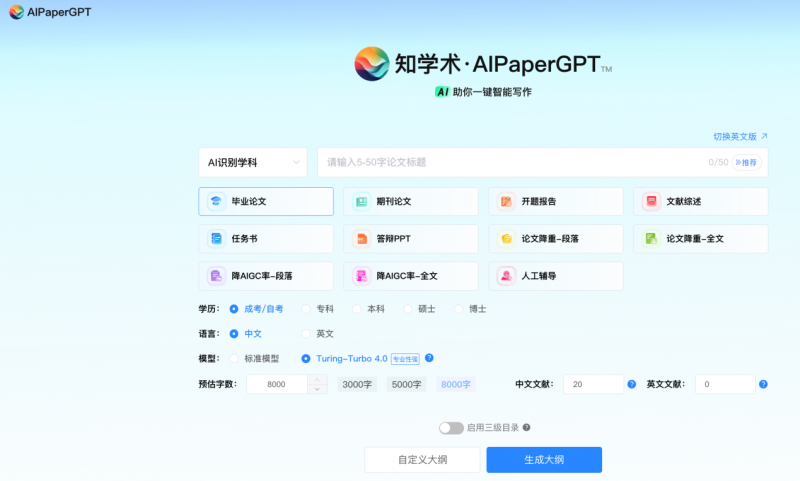Click the 0/50 character counter text

718,162
